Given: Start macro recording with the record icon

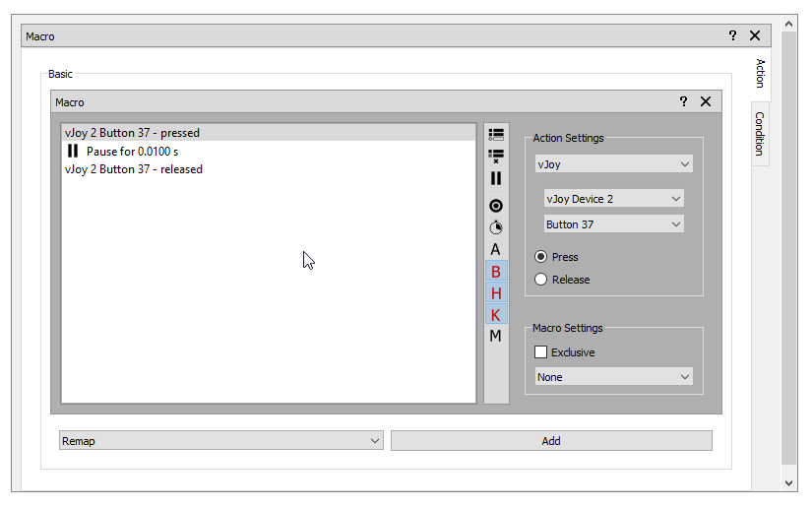Looking at the screenshot, I should (x=496, y=206).
